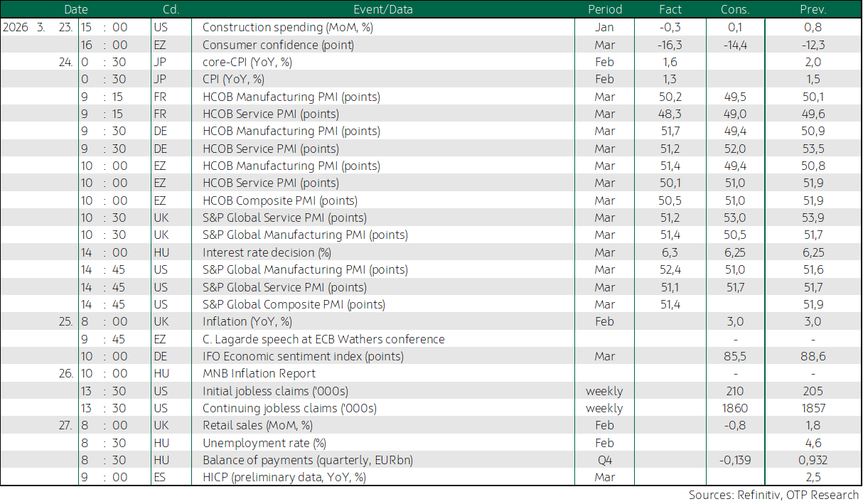
Task: Select the MNB Inflation Report entry
Action: (x=259, y=373)
